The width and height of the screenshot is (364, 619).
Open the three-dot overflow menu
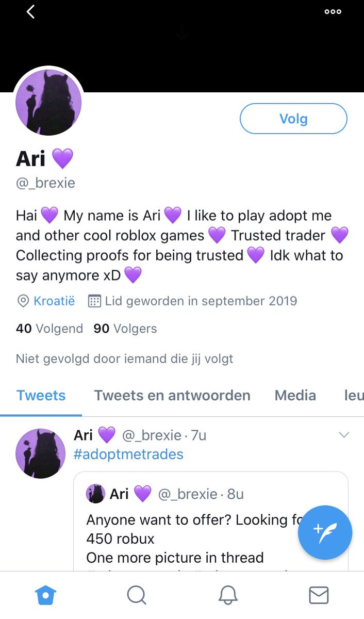[x=333, y=12]
